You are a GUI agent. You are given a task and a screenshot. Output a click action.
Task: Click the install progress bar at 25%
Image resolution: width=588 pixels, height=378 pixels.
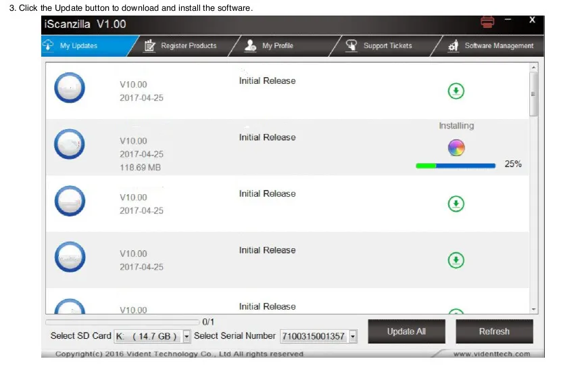coord(456,166)
